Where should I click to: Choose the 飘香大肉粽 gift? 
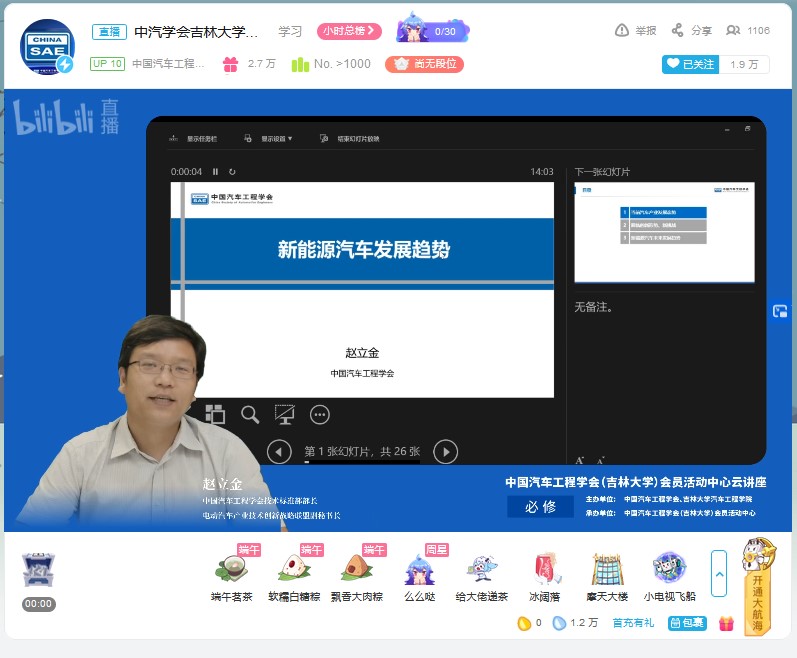click(355, 569)
